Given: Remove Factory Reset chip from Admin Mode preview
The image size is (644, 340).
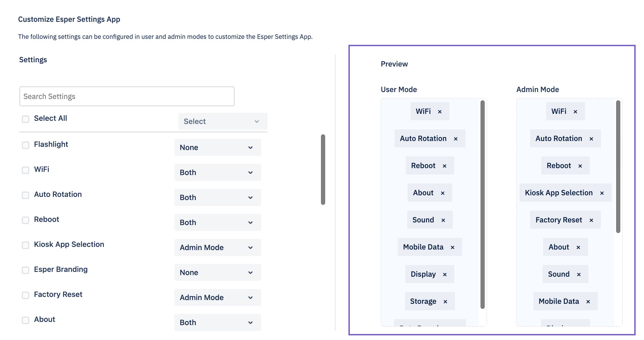Looking at the screenshot, I should (x=591, y=220).
